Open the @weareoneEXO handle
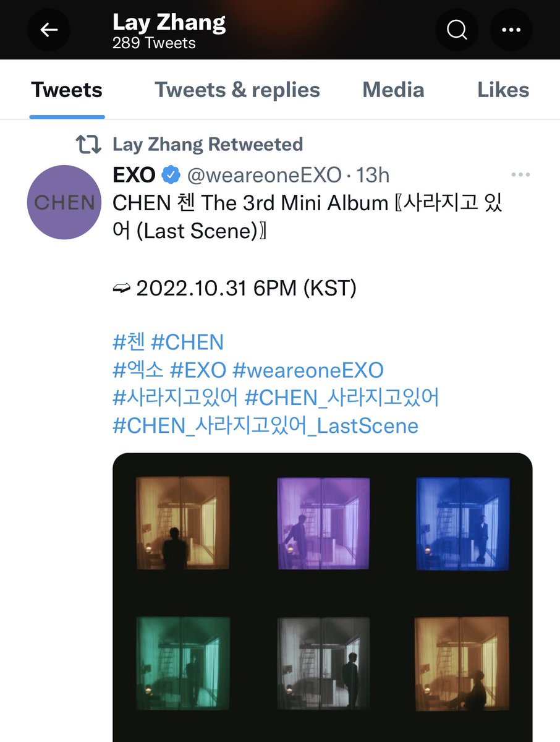The width and height of the screenshot is (560, 742). click(264, 176)
